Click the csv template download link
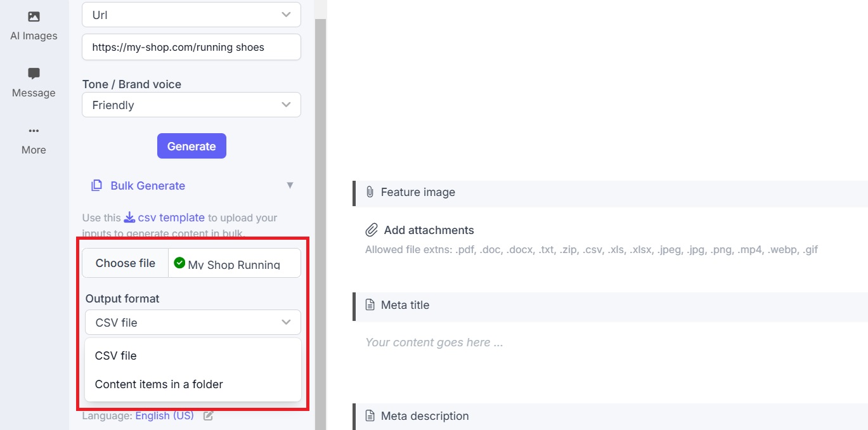This screenshot has height=430, width=868. (x=171, y=218)
